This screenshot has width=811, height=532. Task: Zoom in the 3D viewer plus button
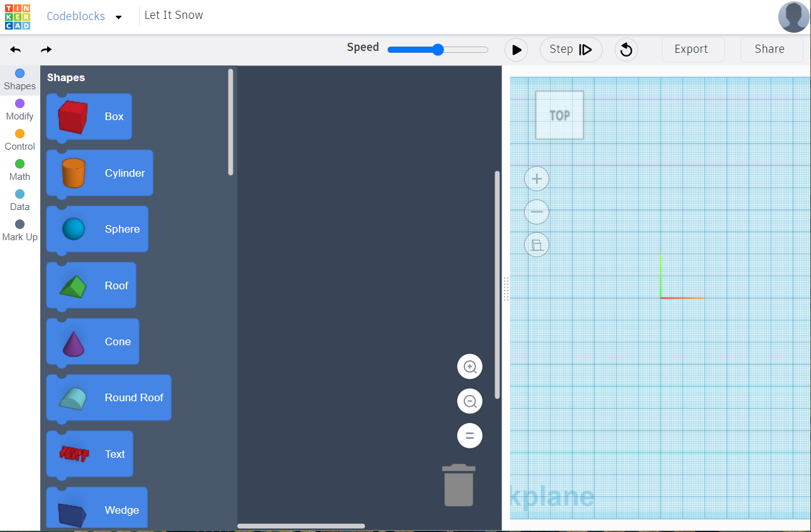537,179
